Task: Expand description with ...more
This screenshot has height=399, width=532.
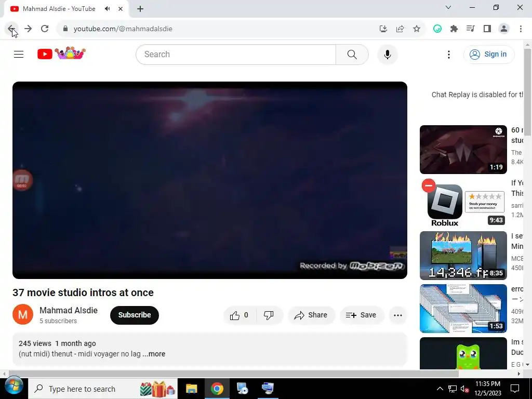Action: pos(154,354)
